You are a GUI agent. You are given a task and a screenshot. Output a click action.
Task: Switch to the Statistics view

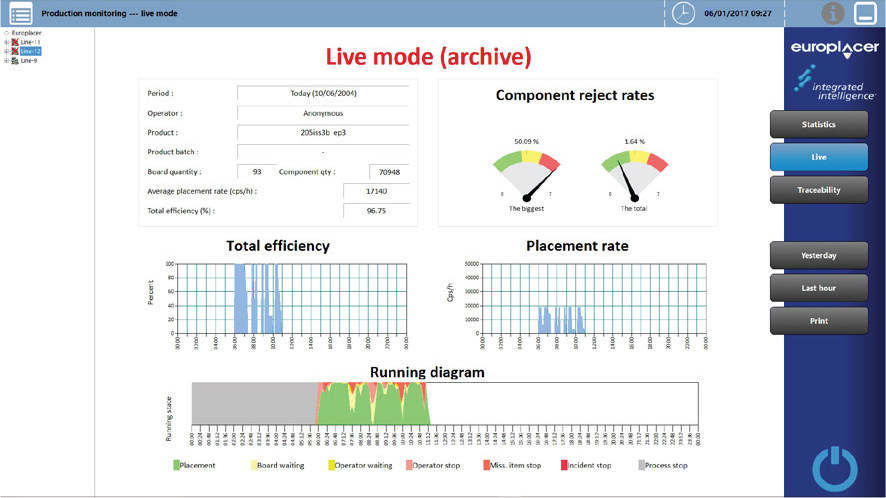[x=819, y=124]
